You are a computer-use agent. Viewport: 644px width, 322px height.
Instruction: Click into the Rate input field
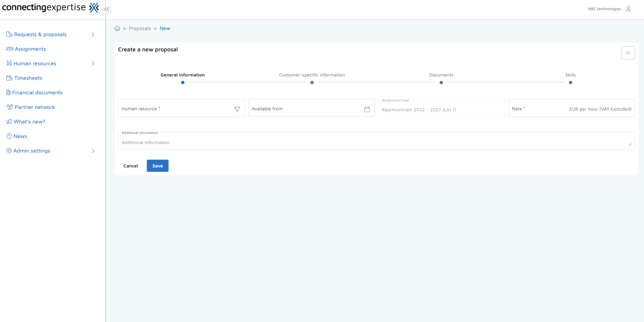coord(545,109)
